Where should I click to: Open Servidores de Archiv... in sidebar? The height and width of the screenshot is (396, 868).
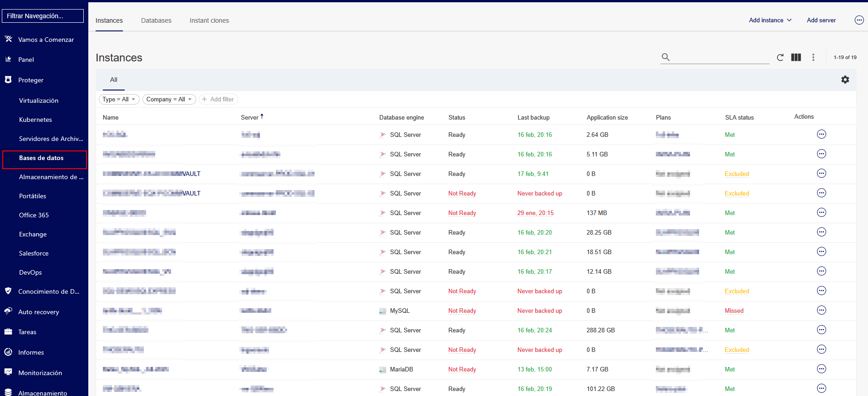click(51, 139)
